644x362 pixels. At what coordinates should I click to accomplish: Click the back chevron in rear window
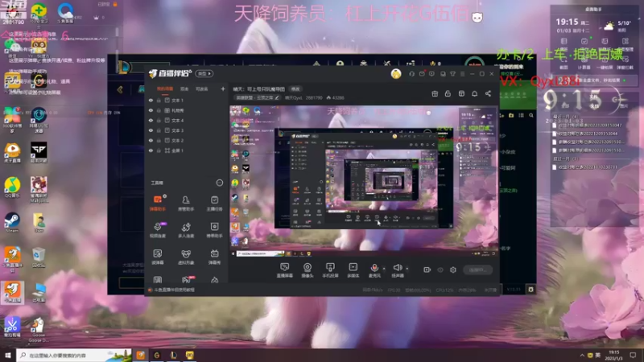click(120, 89)
